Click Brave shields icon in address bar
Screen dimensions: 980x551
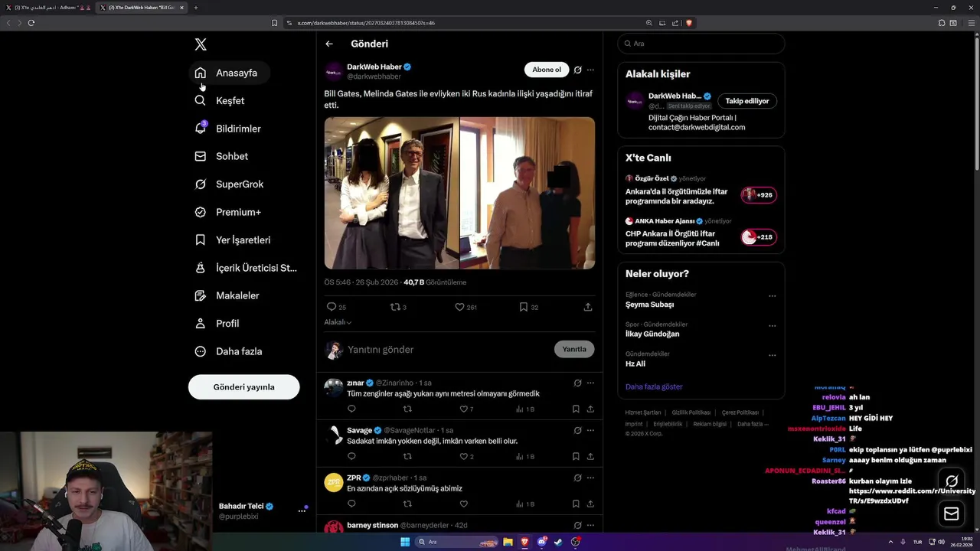(689, 23)
